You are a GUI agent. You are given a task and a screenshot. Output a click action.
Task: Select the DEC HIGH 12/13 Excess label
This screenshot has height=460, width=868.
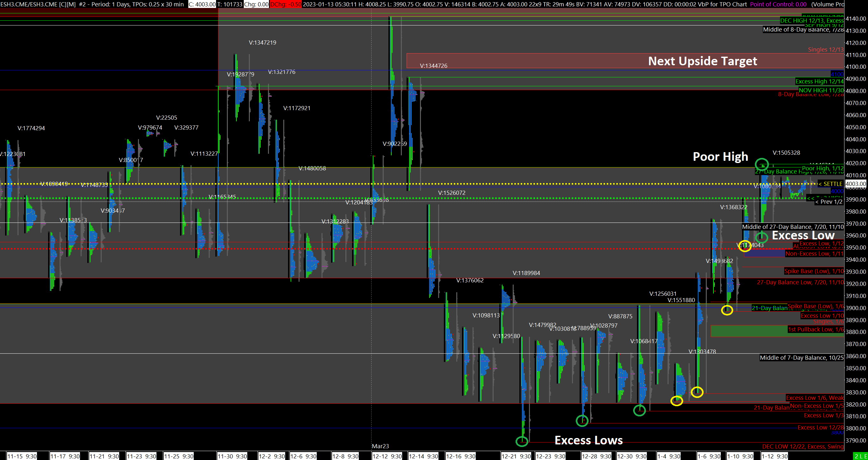click(811, 21)
